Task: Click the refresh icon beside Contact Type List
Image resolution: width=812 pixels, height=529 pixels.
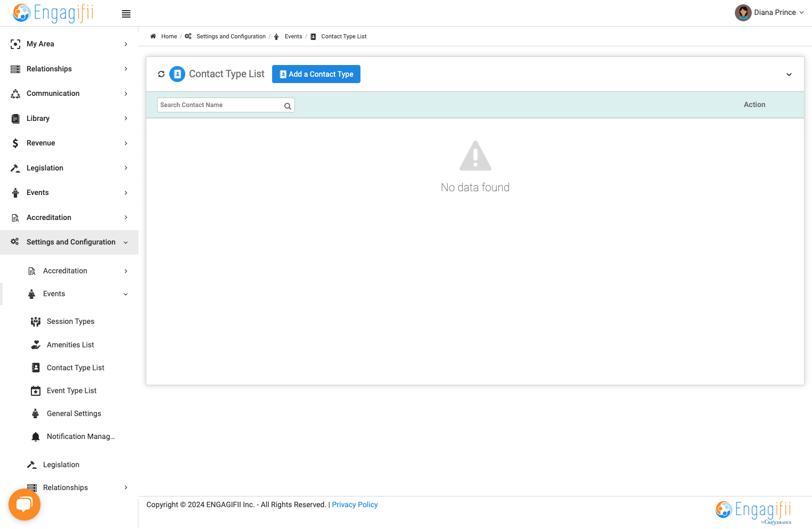Action: click(161, 74)
